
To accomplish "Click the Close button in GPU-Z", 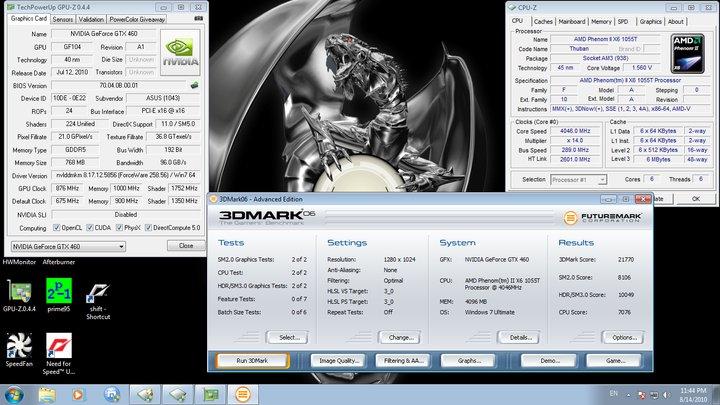I will tap(186, 246).
